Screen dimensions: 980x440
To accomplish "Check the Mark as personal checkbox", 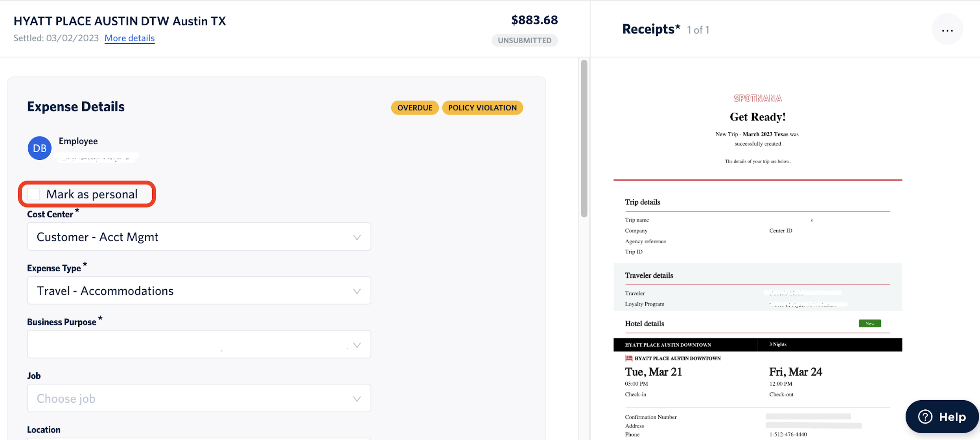I will coord(34,194).
